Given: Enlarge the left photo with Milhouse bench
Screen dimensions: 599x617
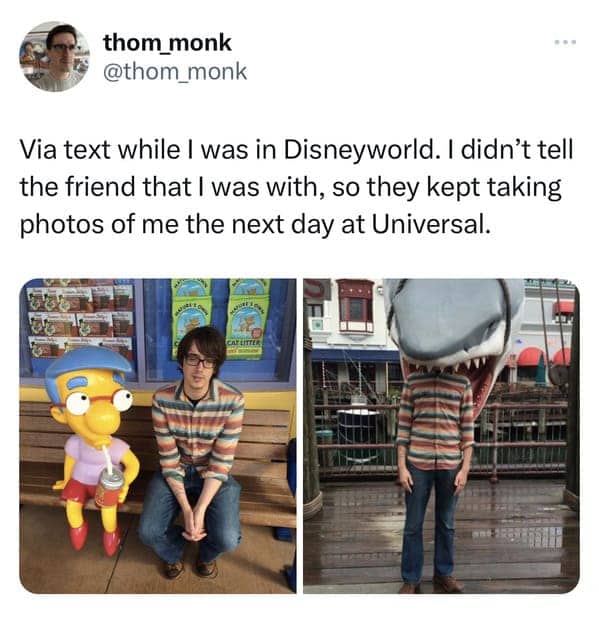Looking at the screenshot, I should tap(157, 436).
